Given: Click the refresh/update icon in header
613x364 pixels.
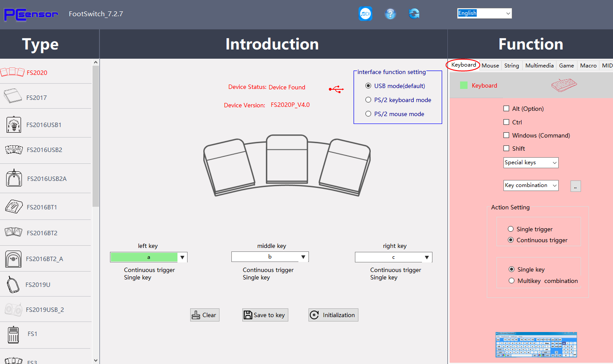Looking at the screenshot, I should 414,14.
